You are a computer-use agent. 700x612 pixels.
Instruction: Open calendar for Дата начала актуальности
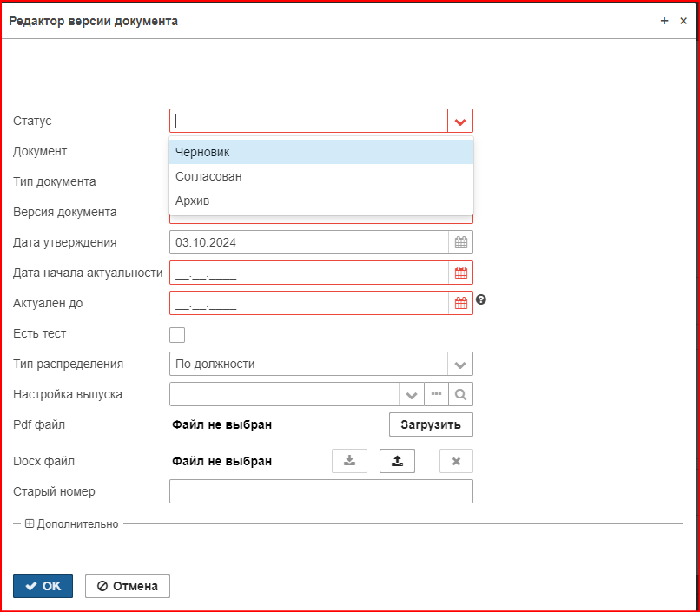coord(460,273)
